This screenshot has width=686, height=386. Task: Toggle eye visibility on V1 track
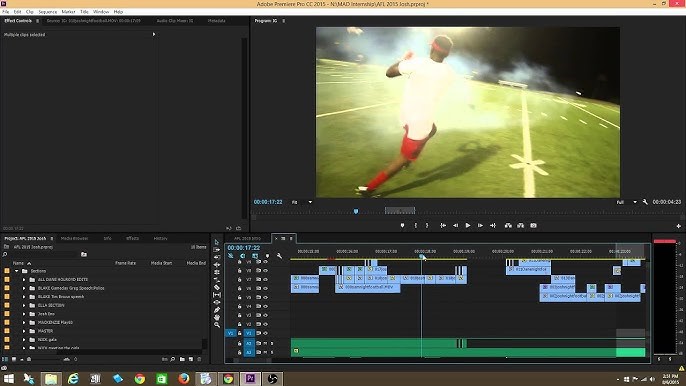265,333
